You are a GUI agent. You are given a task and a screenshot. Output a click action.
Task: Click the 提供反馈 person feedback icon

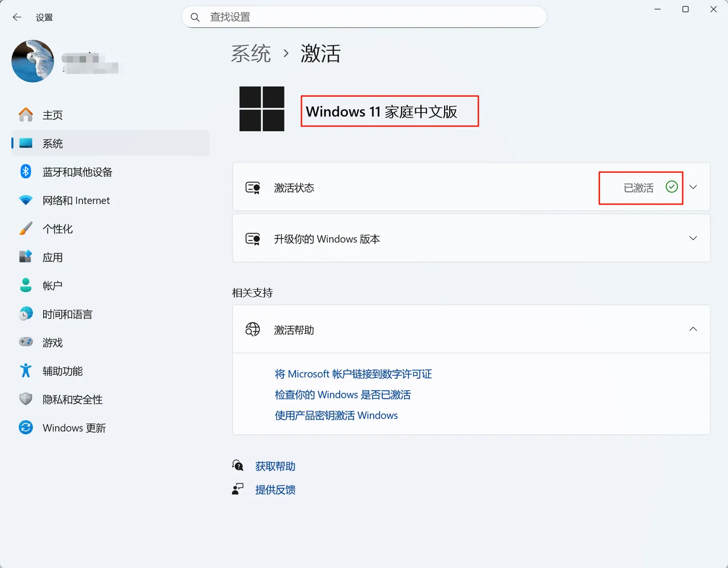238,489
